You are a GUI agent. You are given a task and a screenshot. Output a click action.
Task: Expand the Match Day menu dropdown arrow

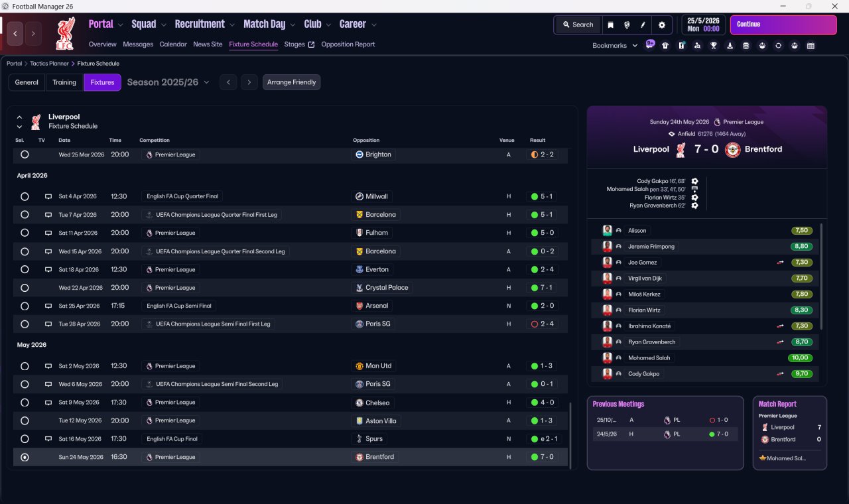pyautogui.click(x=293, y=25)
